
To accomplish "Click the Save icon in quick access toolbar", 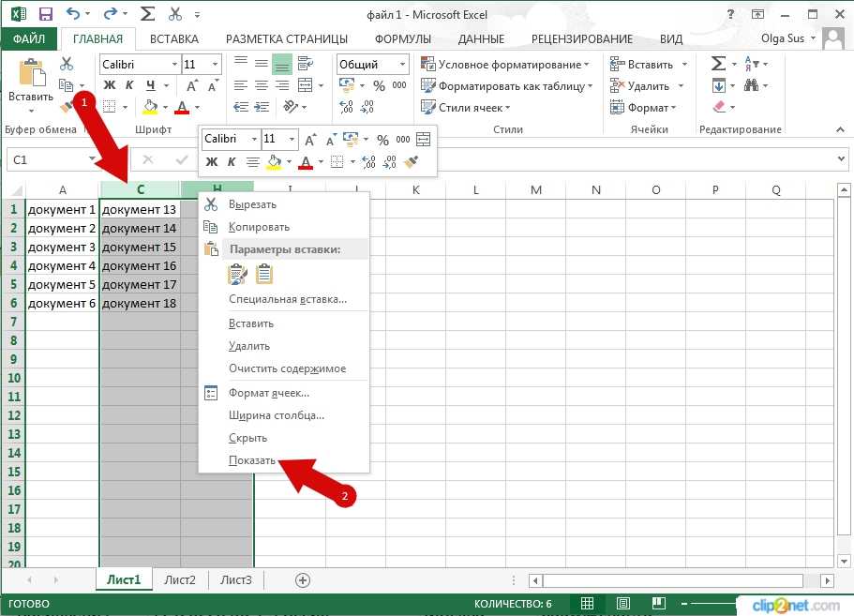I will click(46, 14).
